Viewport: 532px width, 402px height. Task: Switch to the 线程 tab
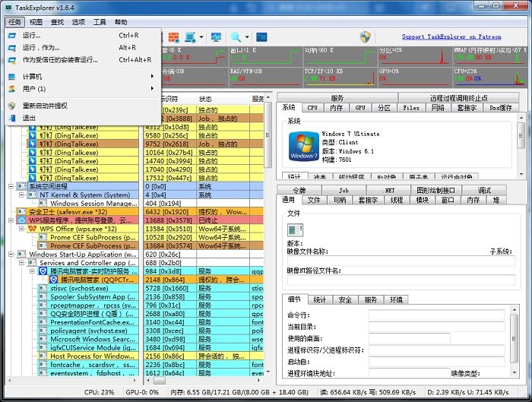click(x=397, y=200)
